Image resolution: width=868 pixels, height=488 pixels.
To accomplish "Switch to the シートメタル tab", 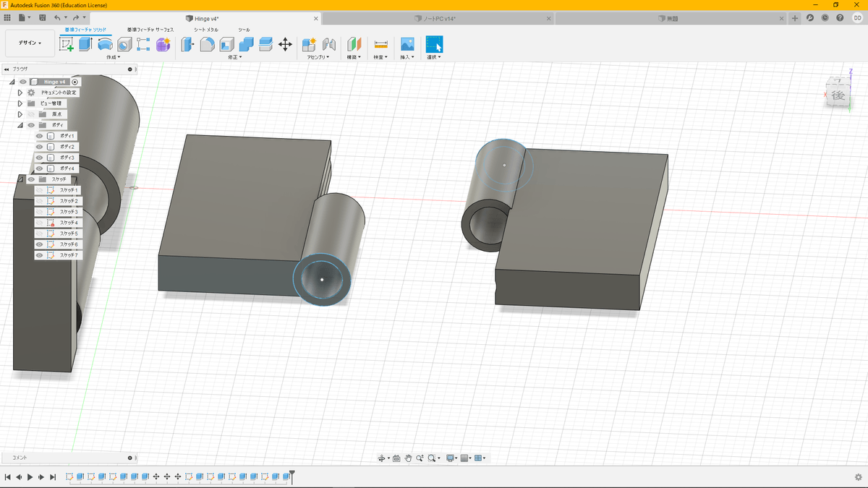I will pos(206,30).
